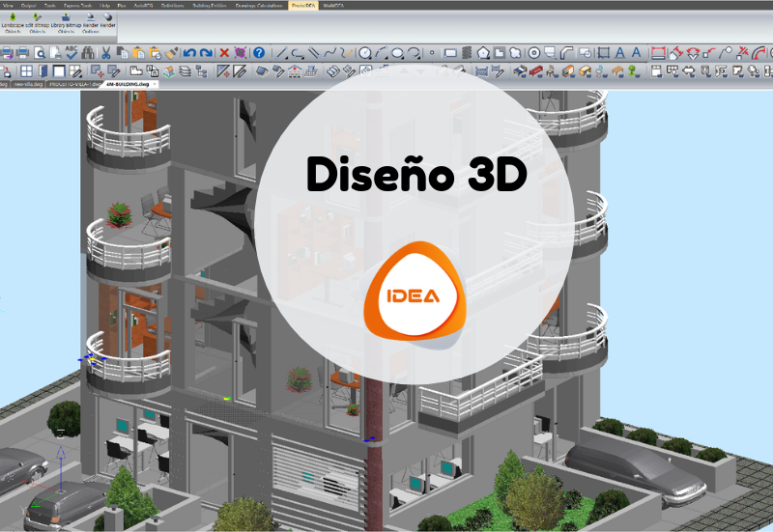Open the Output menu tab
The height and width of the screenshot is (532, 773).
tap(28, 6)
